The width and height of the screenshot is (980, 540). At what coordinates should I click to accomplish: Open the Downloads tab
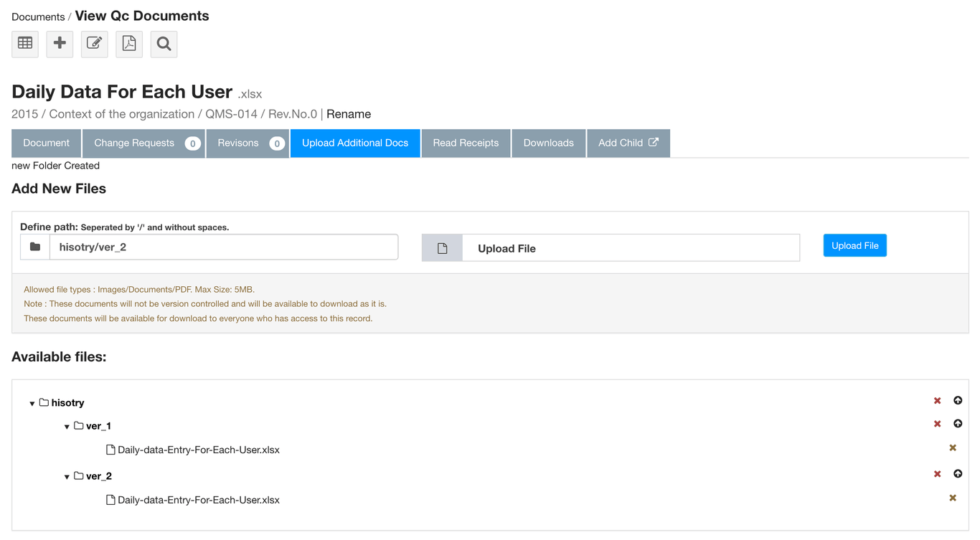[549, 143]
